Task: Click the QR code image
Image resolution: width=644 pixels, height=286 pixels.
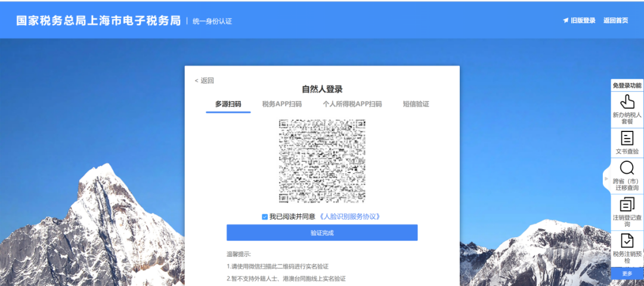Action: [322, 161]
